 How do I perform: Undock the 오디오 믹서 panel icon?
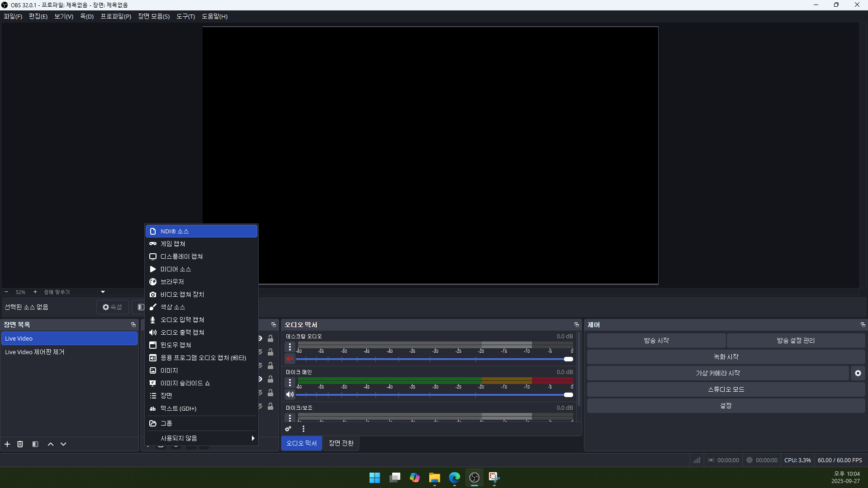(576, 325)
